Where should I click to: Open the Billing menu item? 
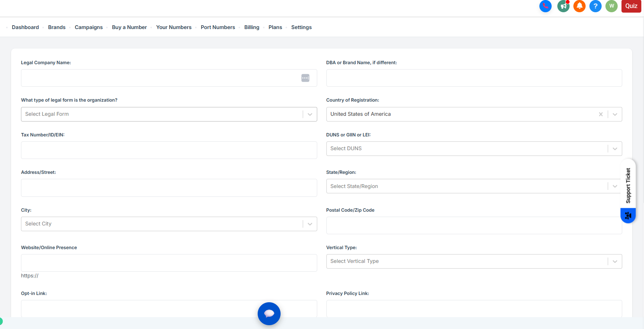coord(252,27)
